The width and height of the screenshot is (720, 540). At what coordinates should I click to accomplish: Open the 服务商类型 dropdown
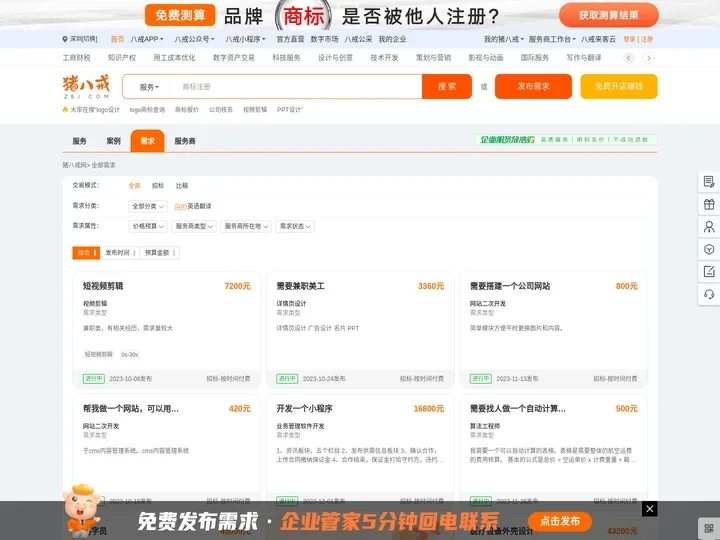pos(194,226)
